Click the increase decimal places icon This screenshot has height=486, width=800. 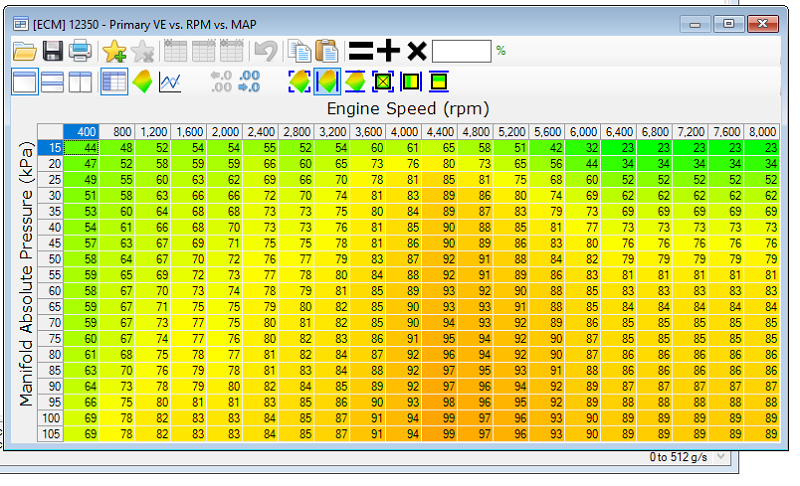tap(249, 82)
